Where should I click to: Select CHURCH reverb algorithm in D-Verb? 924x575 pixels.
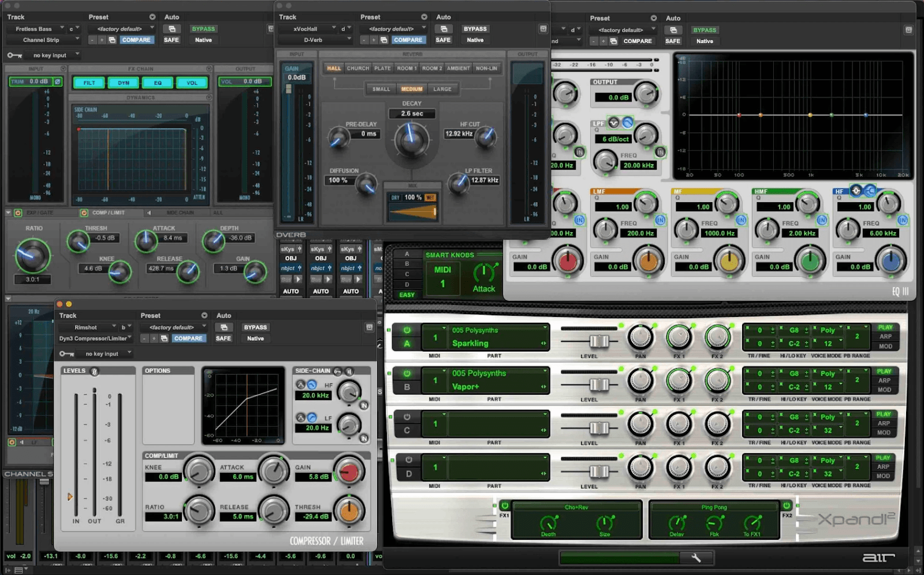point(357,69)
